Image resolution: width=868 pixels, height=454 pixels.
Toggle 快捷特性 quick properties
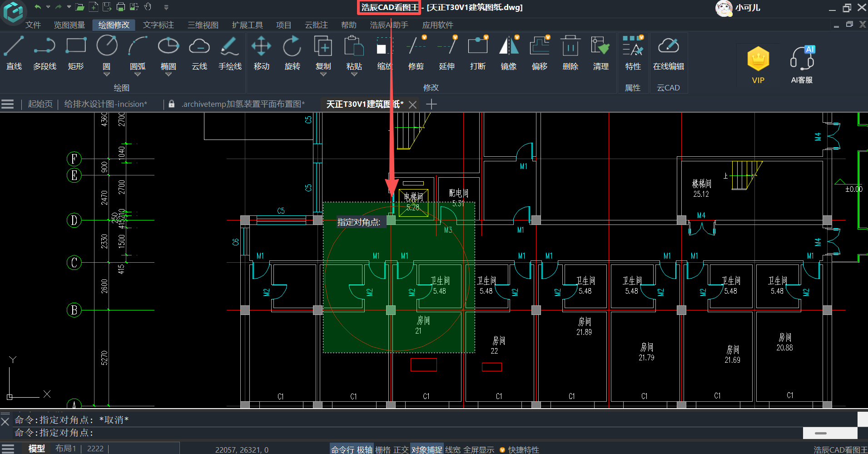pyautogui.click(x=523, y=449)
